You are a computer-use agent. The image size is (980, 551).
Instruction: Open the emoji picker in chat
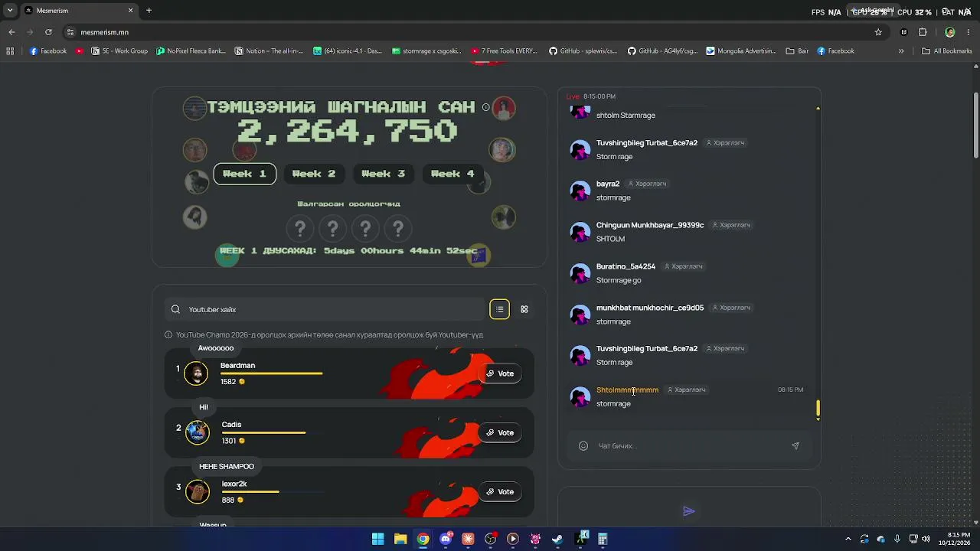click(583, 446)
